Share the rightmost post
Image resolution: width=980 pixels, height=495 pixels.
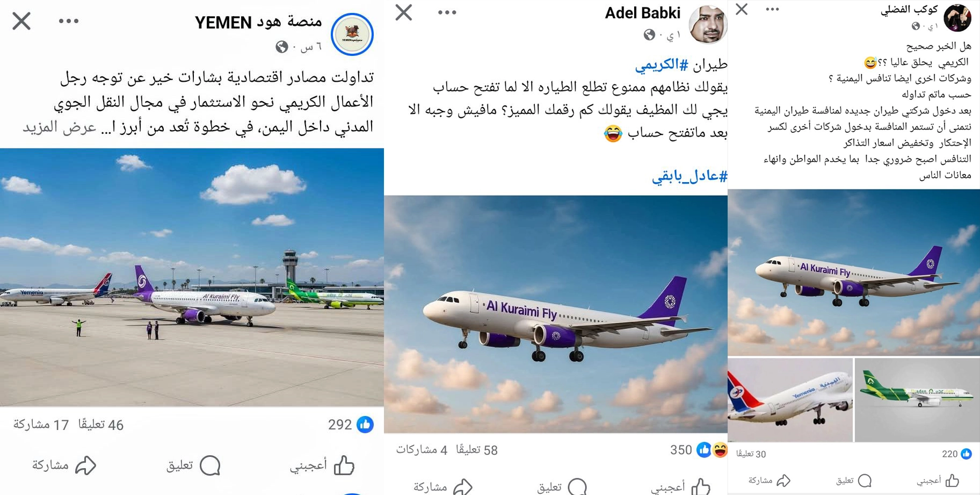tap(769, 480)
